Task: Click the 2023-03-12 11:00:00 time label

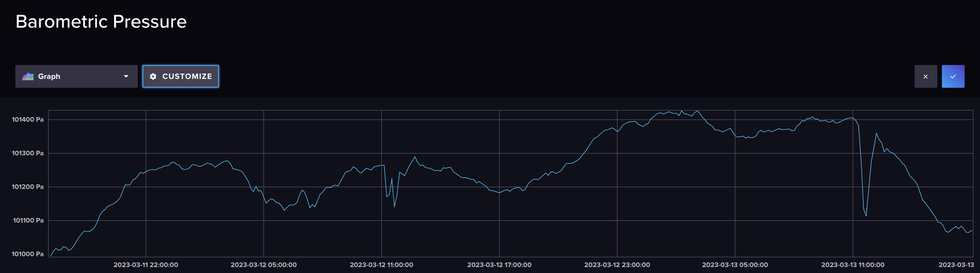Action: pyautogui.click(x=382, y=265)
